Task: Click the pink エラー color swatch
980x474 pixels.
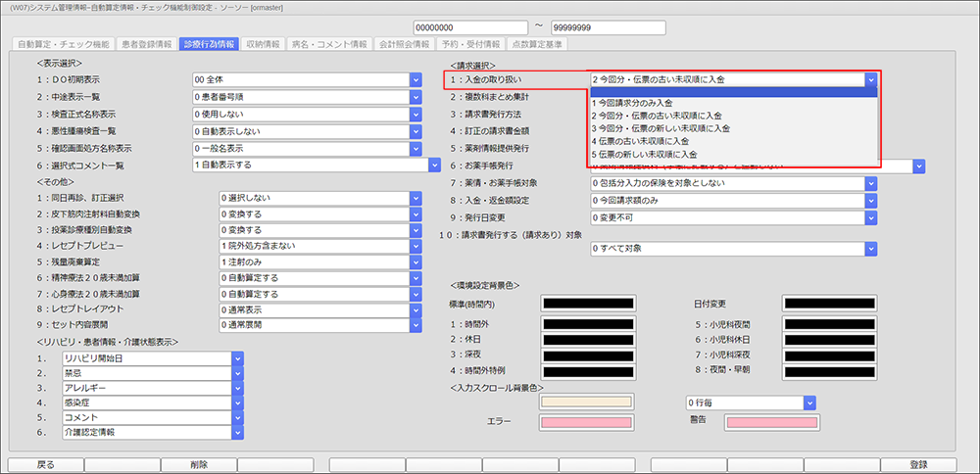Action: pos(587,422)
